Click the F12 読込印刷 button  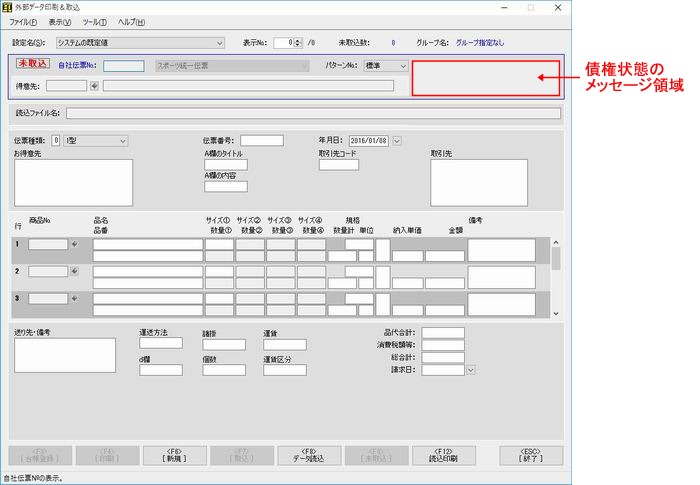(443, 455)
